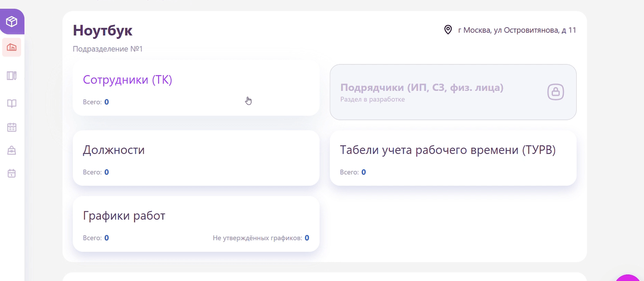Open the Графики работ card
This screenshot has width=644, height=281.
[x=196, y=224]
